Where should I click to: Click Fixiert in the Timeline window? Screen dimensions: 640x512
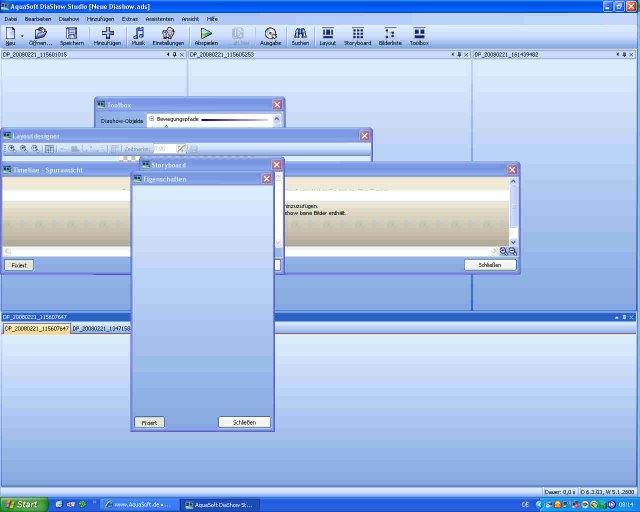[x=19, y=265]
